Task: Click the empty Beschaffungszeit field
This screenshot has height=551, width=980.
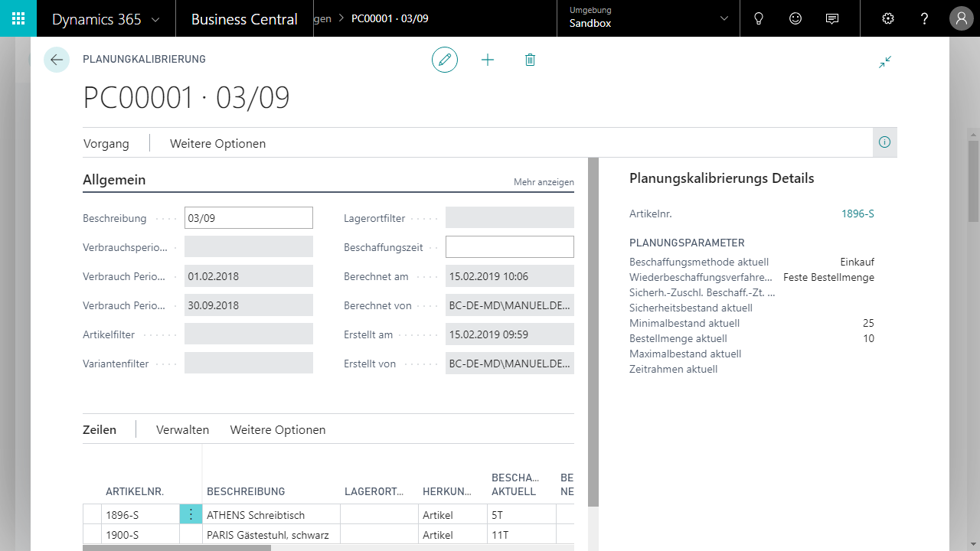Action: tap(510, 247)
